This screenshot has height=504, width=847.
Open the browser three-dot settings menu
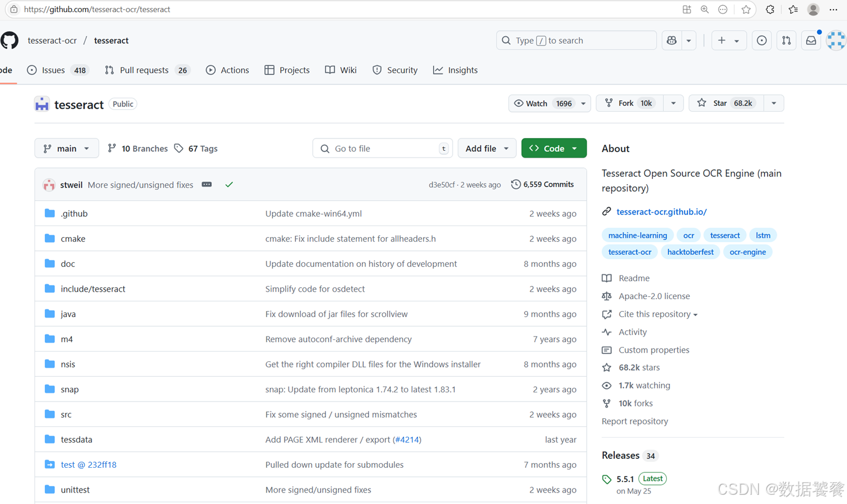[x=833, y=9]
